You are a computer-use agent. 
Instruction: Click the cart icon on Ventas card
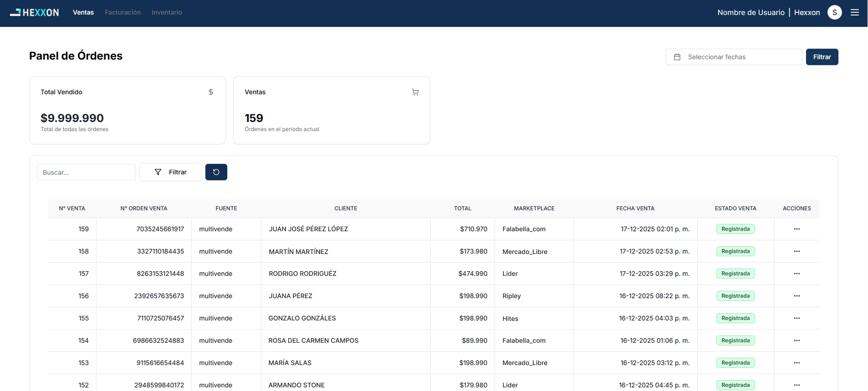point(415,92)
